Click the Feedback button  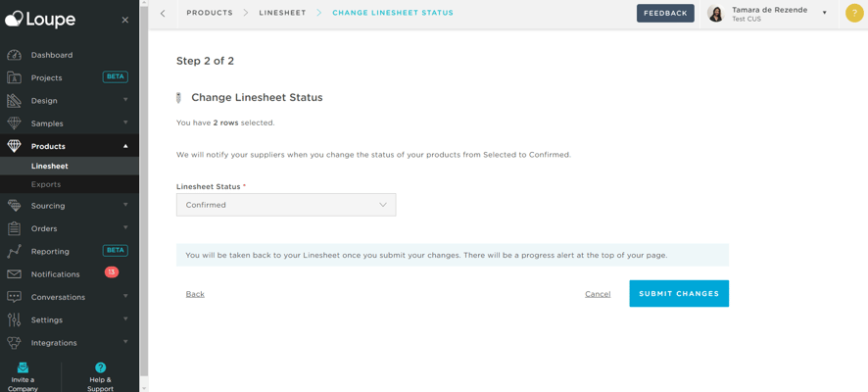(665, 14)
